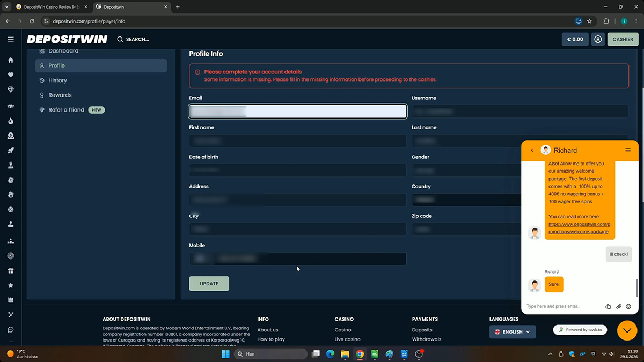Screen dimensions: 644x362
Task: Click the browser address bar URL
Action: coord(89,21)
